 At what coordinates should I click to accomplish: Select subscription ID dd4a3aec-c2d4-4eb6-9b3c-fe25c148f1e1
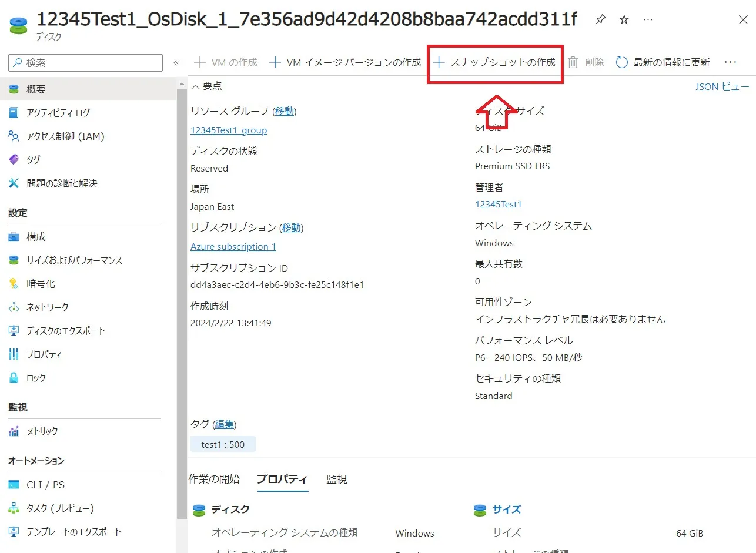tap(277, 285)
